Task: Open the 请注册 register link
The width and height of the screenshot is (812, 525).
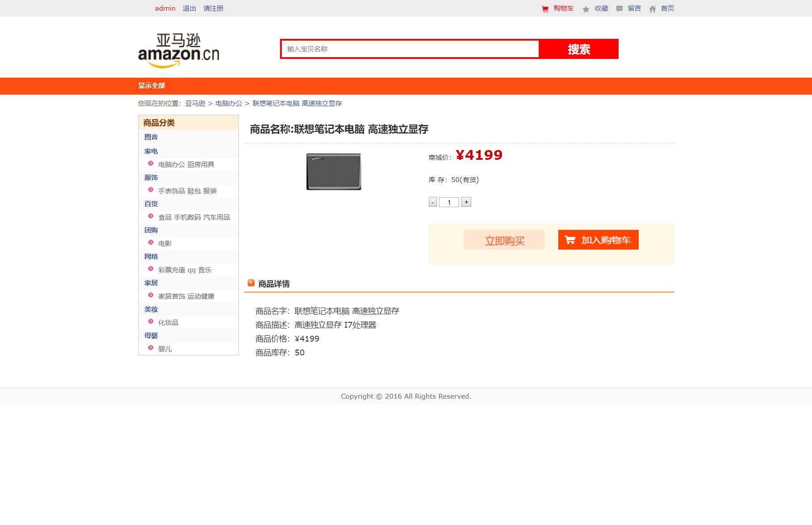Action: click(x=213, y=8)
